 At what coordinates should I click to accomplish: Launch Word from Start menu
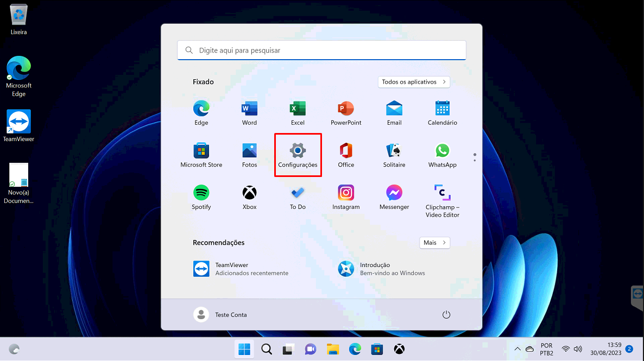[x=249, y=113]
